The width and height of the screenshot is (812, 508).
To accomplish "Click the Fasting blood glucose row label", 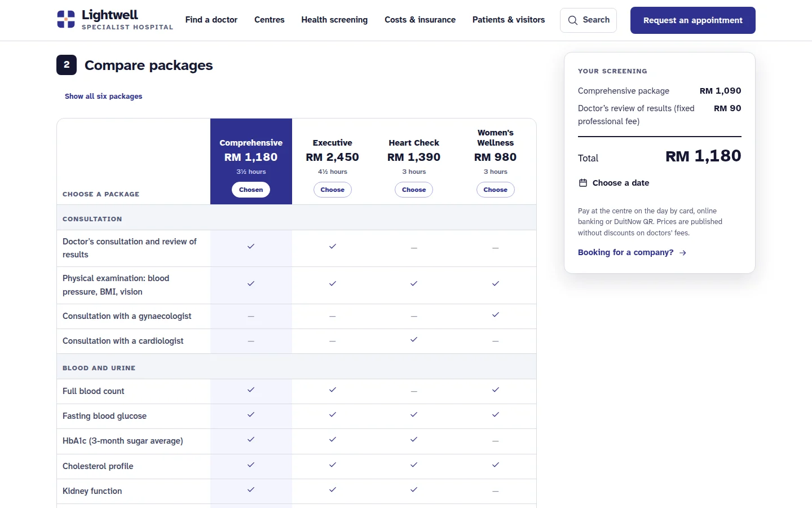I will [x=104, y=416].
